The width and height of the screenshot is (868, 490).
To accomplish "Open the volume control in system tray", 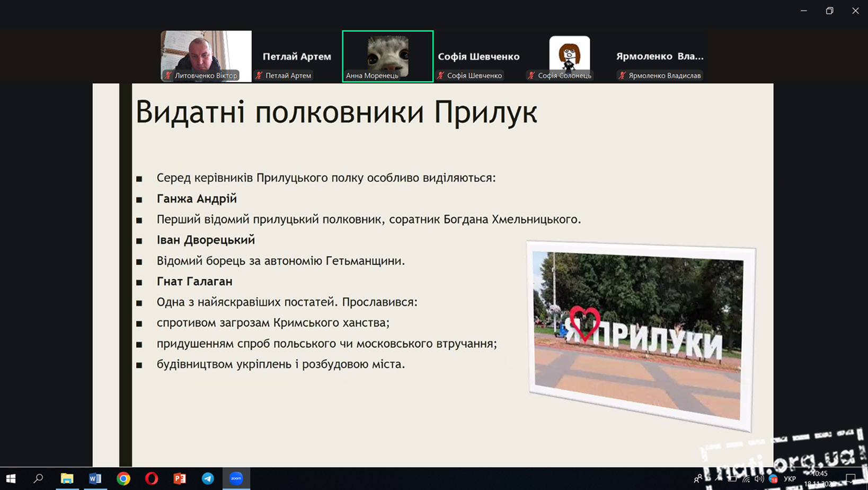I will (759, 479).
